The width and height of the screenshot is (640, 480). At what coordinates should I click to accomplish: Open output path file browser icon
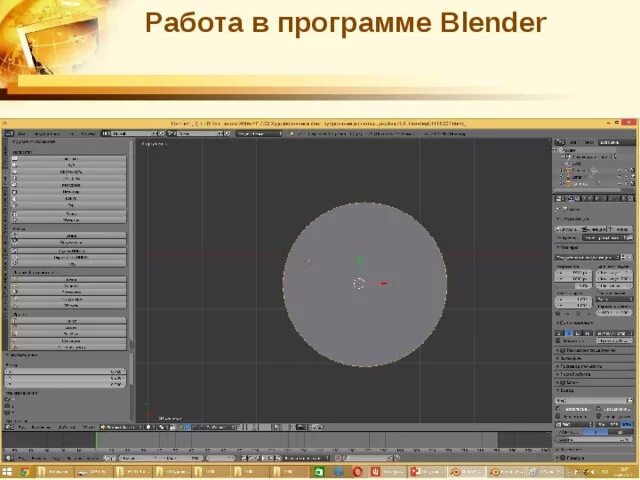pos(630,400)
